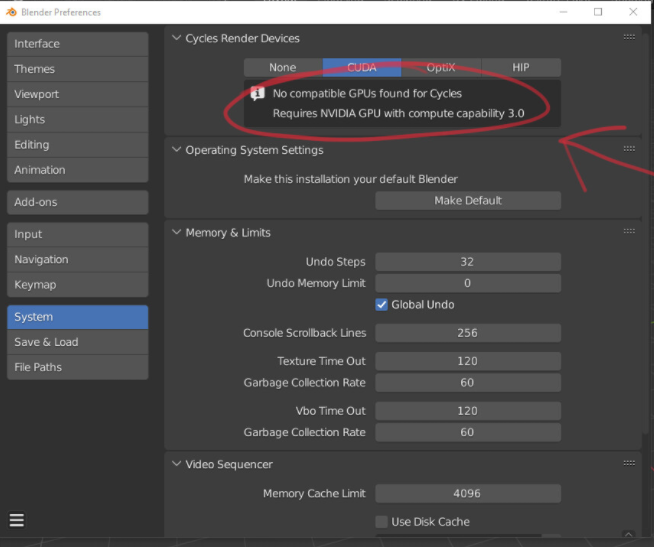Collapse the Memory & Limits panel
The width and height of the screenshot is (654, 547).
pyautogui.click(x=176, y=232)
